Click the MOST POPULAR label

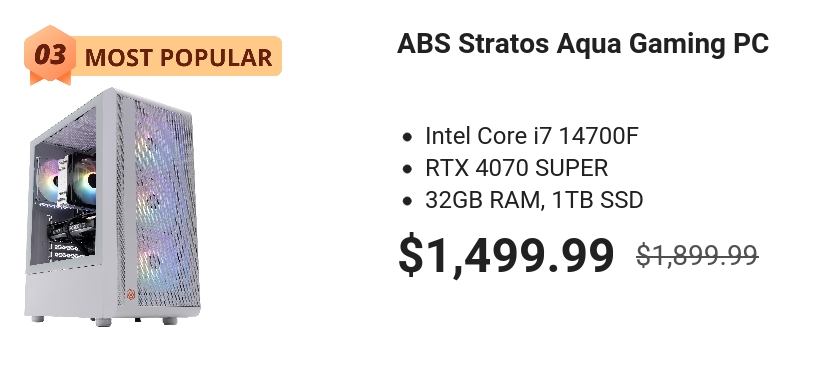click(x=178, y=57)
